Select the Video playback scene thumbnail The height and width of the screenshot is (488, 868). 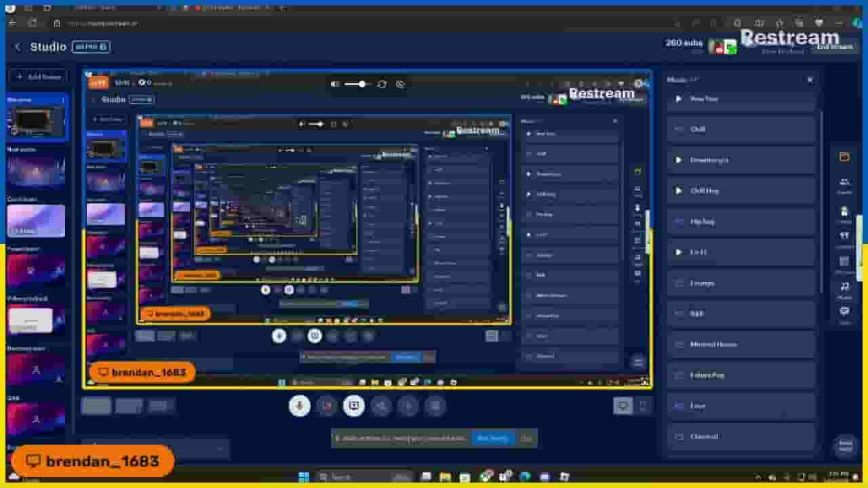(36, 320)
